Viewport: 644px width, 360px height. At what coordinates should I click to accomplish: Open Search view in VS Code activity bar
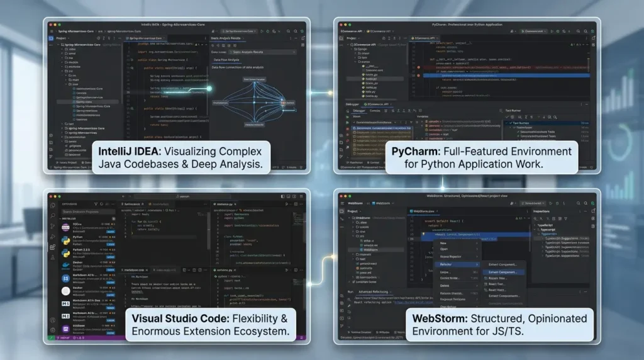coord(53,215)
